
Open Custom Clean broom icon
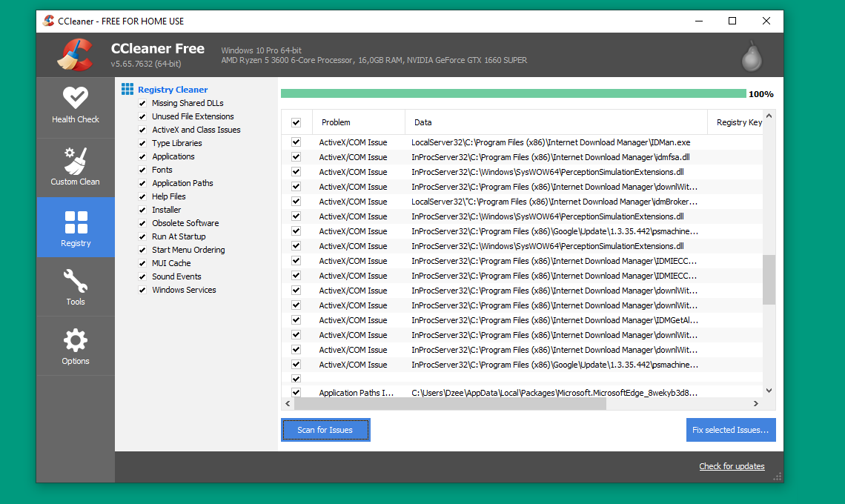pos(75,160)
